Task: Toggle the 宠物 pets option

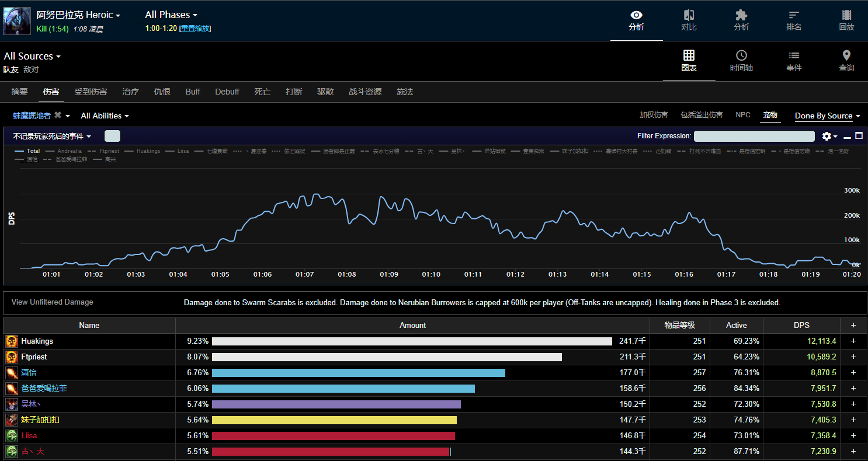Action: pyautogui.click(x=770, y=115)
